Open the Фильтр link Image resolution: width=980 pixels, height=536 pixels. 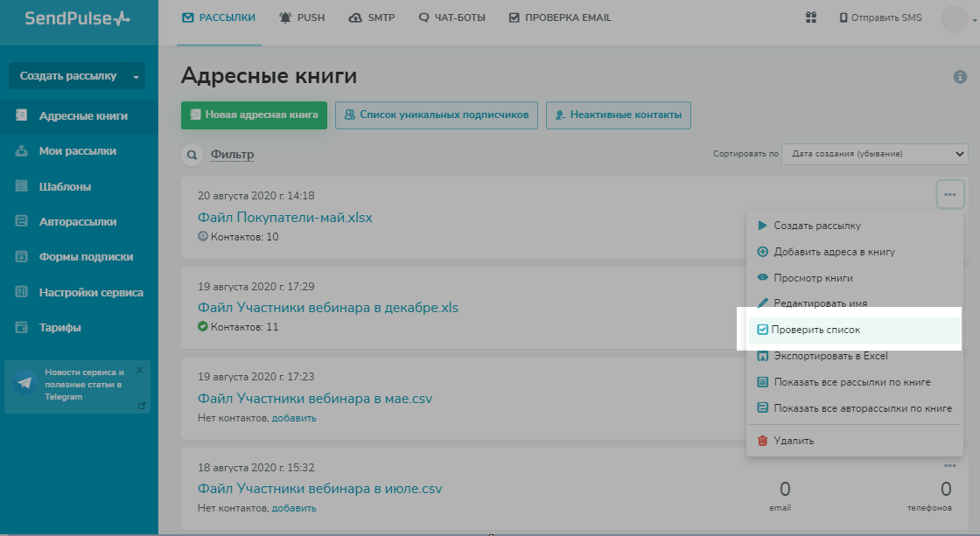coord(232,154)
